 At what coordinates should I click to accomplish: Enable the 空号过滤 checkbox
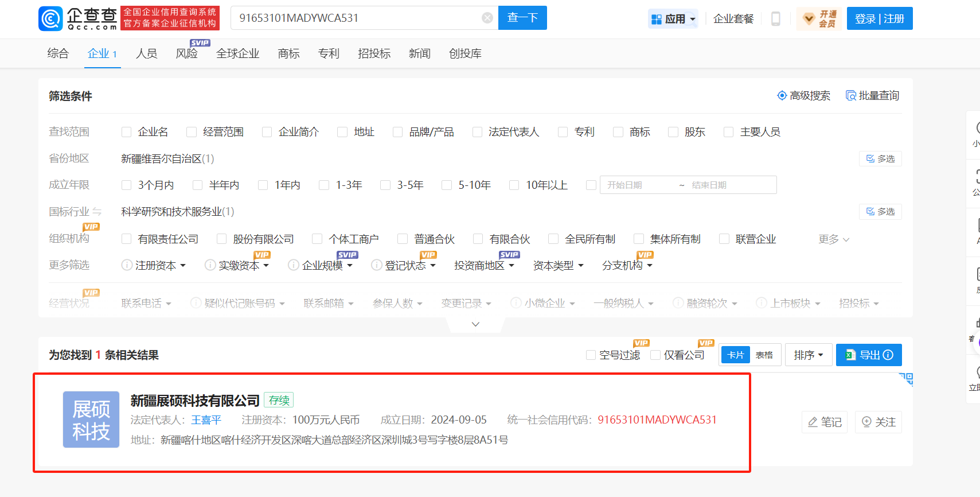[x=591, y=355]
